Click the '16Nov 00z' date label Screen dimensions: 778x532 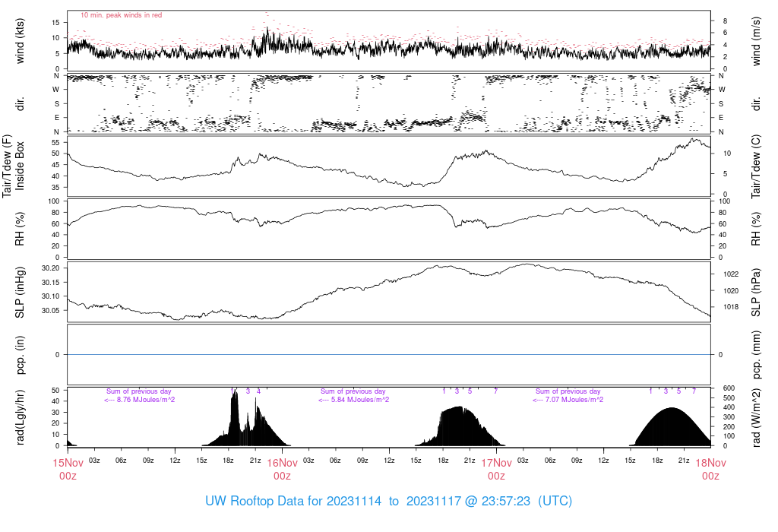tap(283, 470)
